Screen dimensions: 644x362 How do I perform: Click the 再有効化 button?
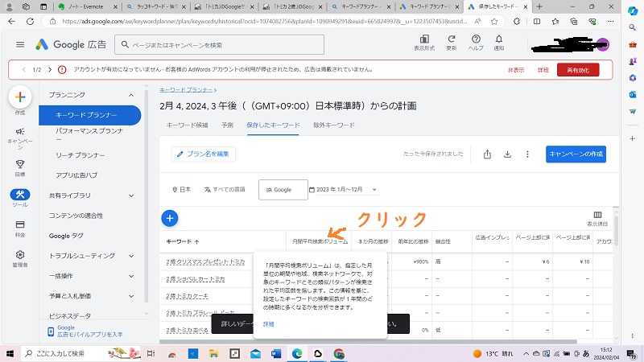(578, 70)
